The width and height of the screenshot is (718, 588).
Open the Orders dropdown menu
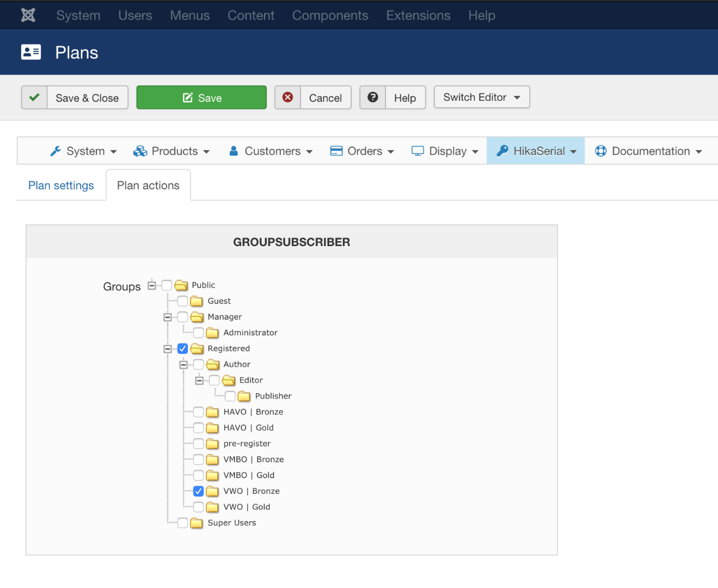click(x=362, y=151)
